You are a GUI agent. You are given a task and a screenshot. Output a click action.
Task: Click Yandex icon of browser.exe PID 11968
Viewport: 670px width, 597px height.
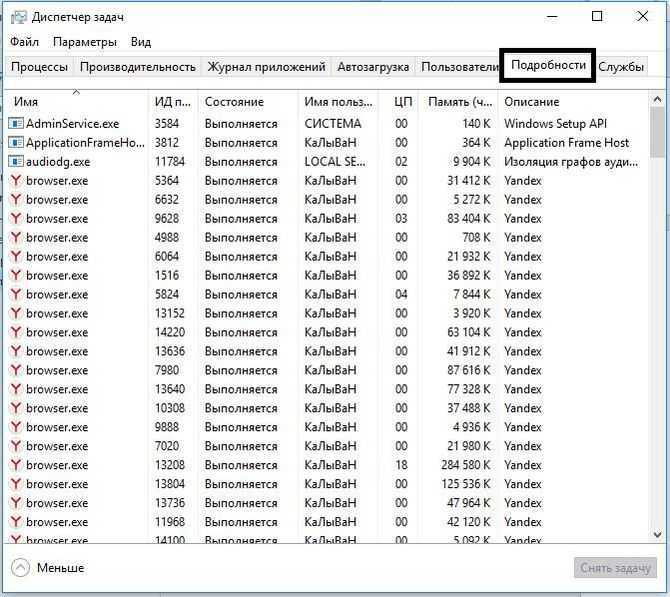pyautogui.click(x=16, y=522)
